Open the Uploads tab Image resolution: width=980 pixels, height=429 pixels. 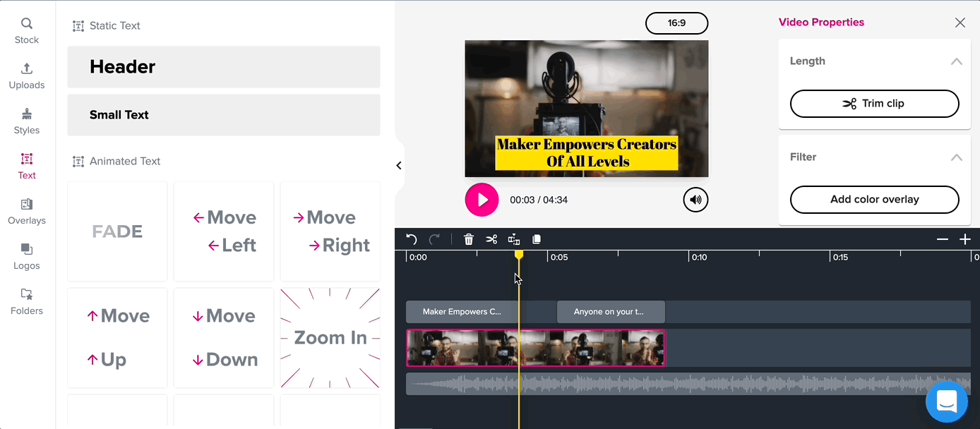tap(27, 76)
